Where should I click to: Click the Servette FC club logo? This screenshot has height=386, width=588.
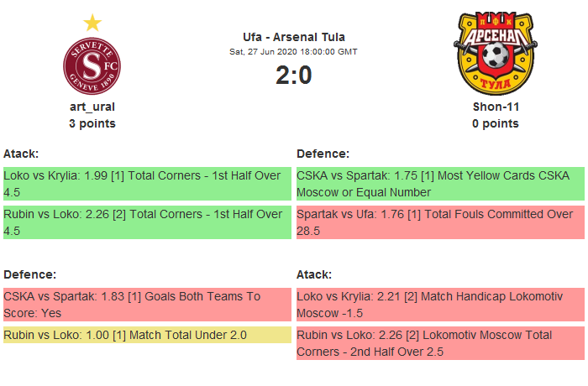point(92,66)
